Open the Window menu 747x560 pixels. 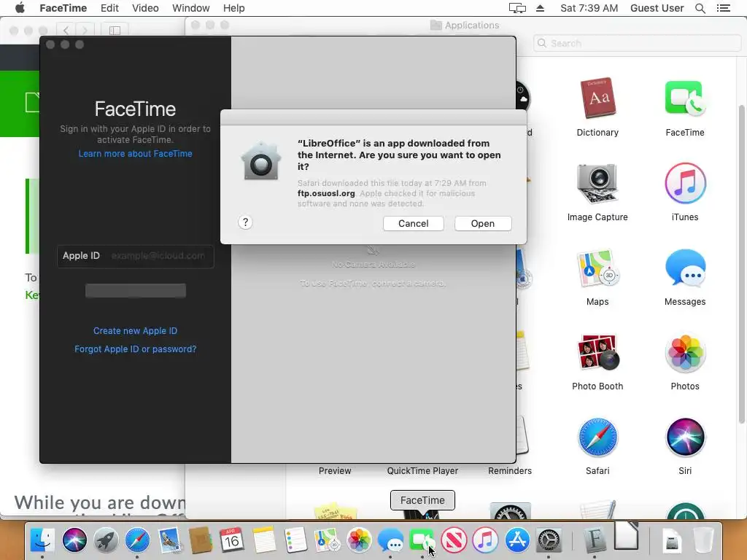click(190, 8)
